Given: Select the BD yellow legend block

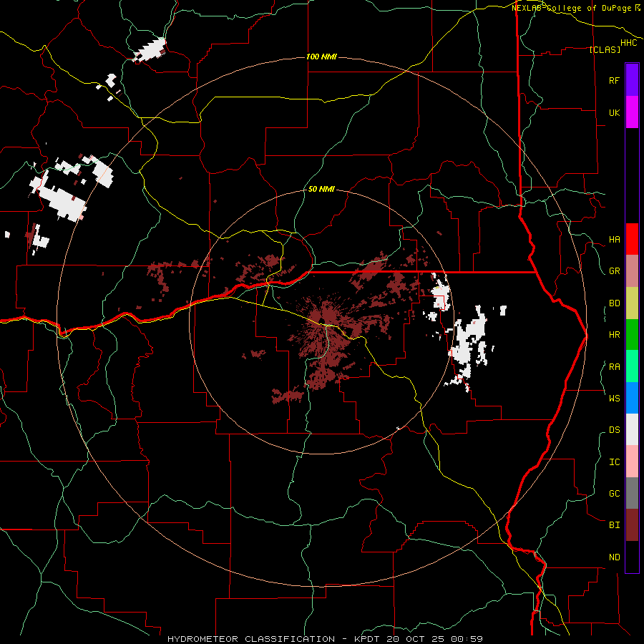Looking at the screenshot, I should [632, 303].
